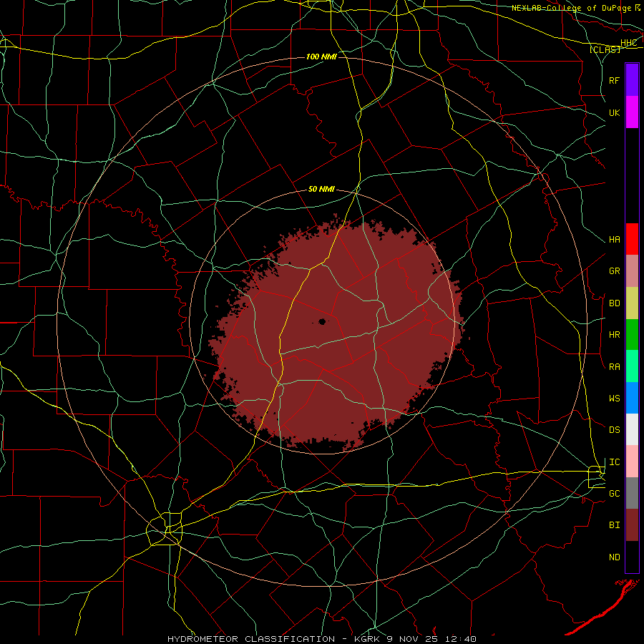This screenshot has height=644, width=644.
Task: Click the magenta UK legend color swatch
Action: pos(632,112)
